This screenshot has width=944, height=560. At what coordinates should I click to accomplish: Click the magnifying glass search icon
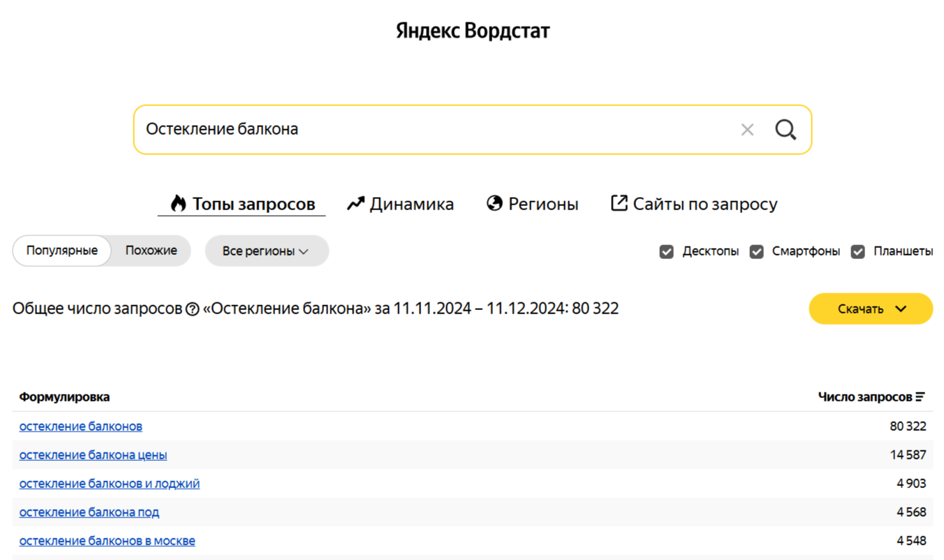coord(786,129)
